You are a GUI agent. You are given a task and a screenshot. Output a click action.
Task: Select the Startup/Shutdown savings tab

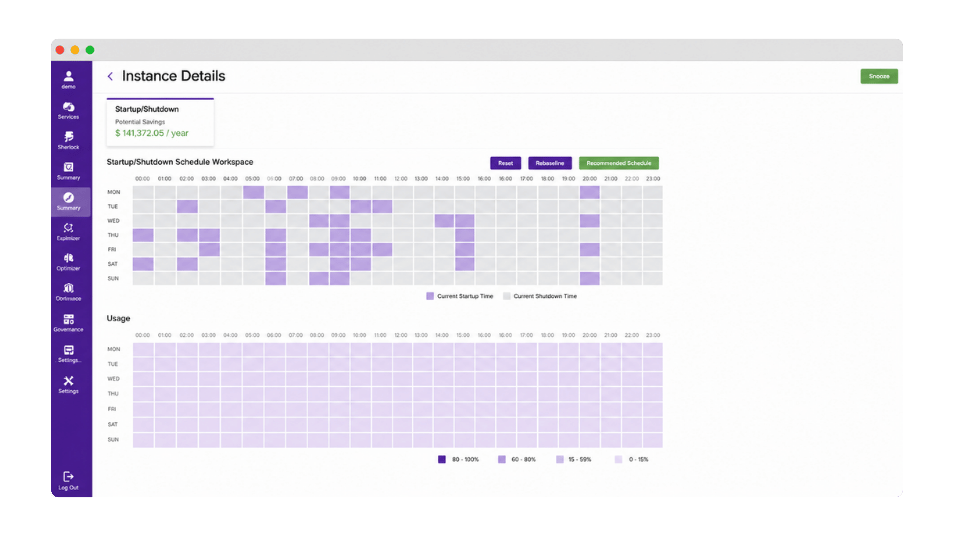pyautogui.click(x=160, y=121)
